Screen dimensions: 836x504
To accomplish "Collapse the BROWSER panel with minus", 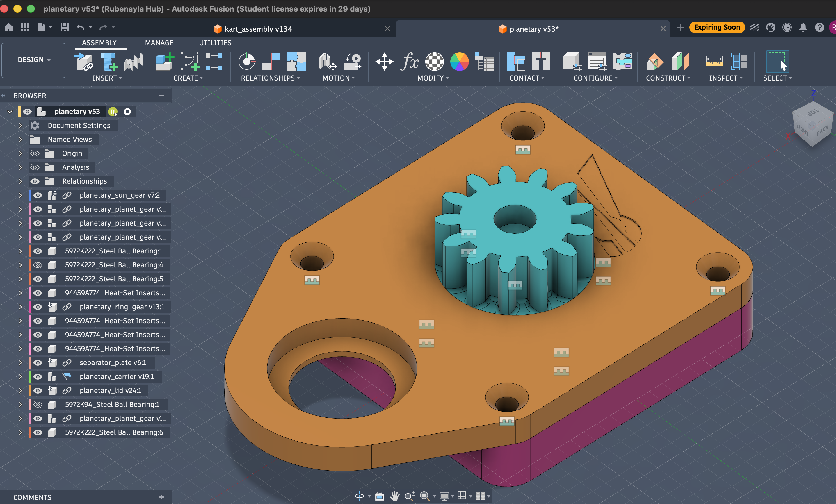I will click(x=161, y=96).
